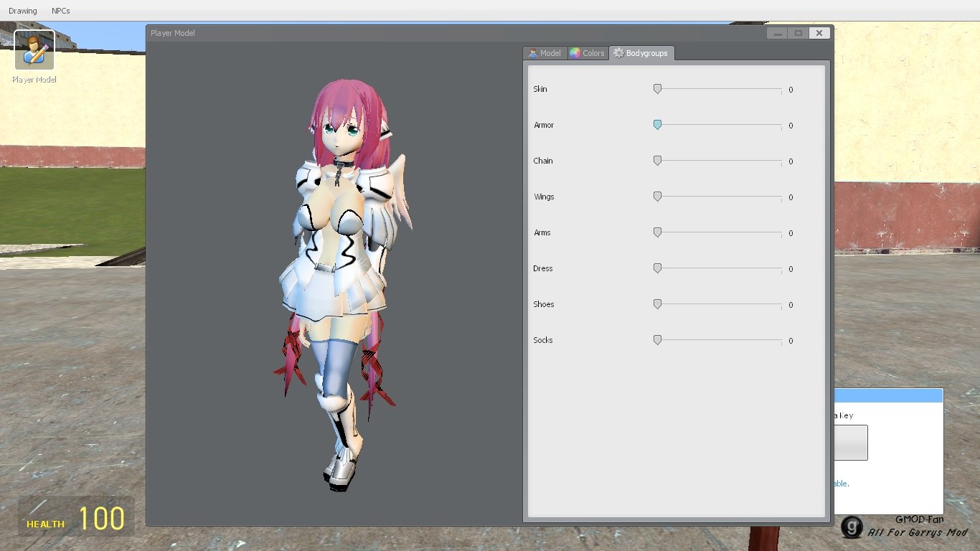Switch to the Model tab

[x=545, y=53]
